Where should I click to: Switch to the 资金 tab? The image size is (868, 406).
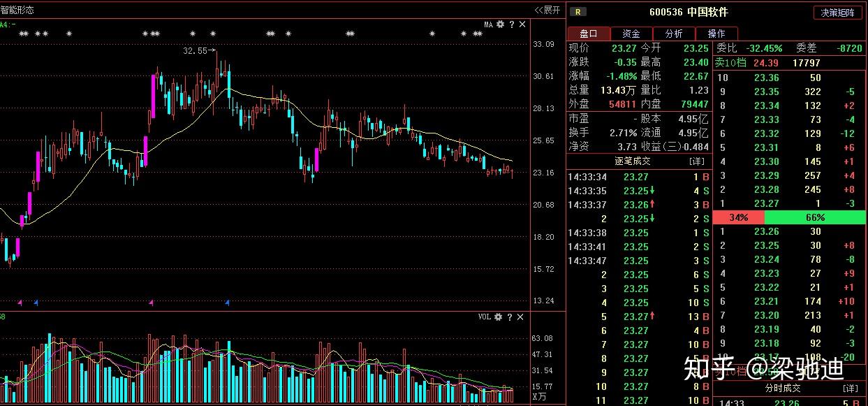631,33
